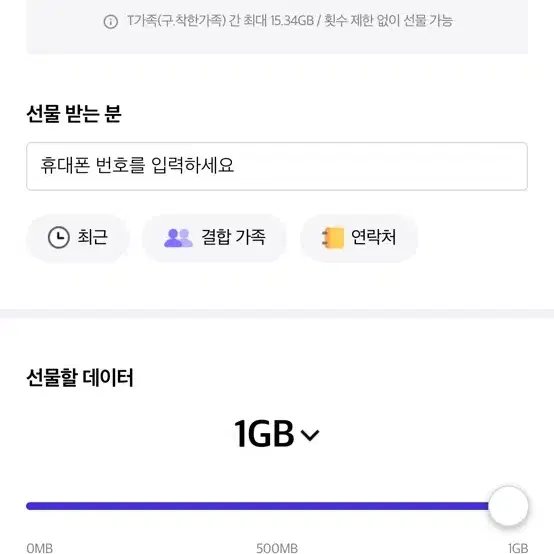Select the 500MB slider label

pyautogui.click(x=277, y=548)
